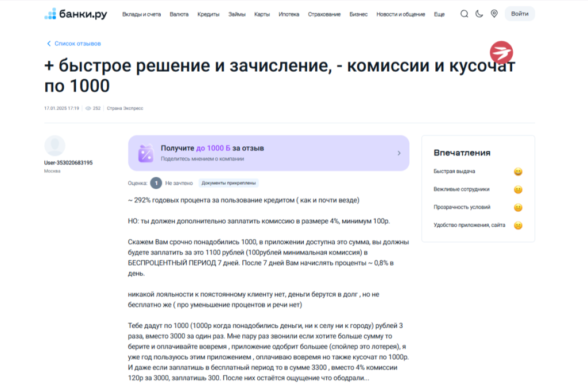588x385 pixels.
Task: Open the Займы menu item
Action: click(x=237, y=14)
